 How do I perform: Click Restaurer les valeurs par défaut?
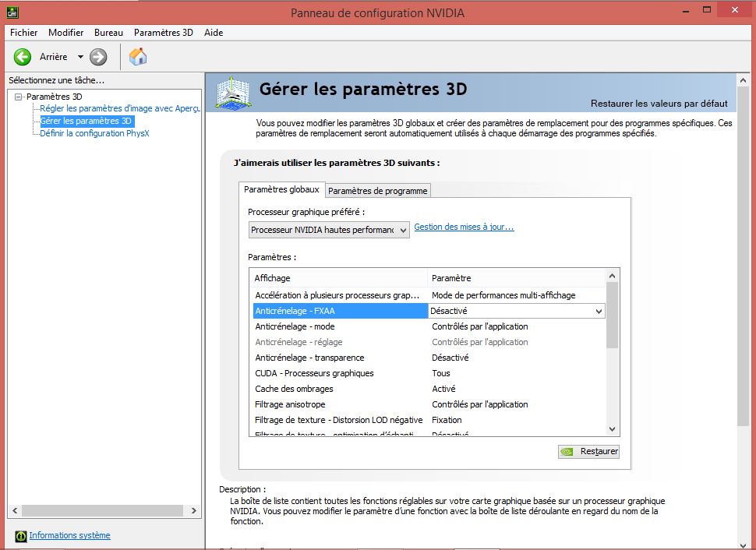coord(659,103)
